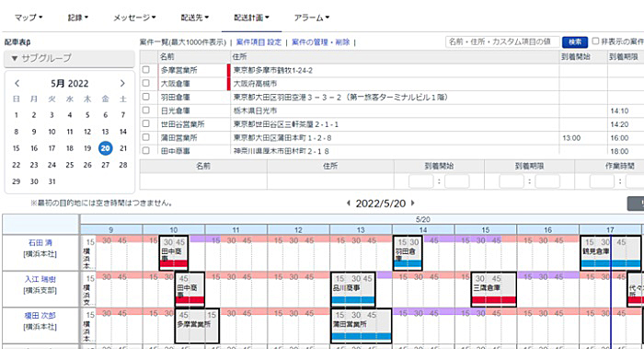Check the 田中商事 list row checkbox

145,150
